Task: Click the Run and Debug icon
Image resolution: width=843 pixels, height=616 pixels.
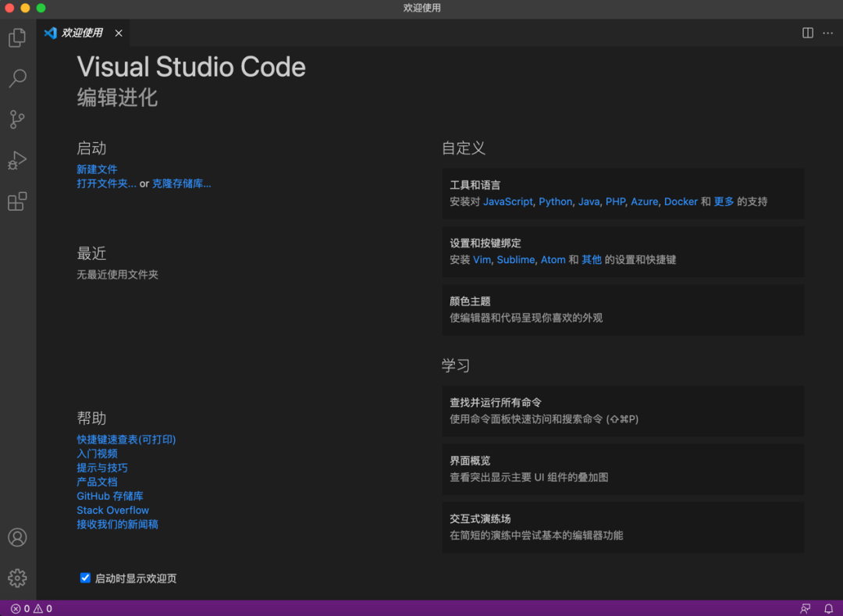Action: point(17,160)
